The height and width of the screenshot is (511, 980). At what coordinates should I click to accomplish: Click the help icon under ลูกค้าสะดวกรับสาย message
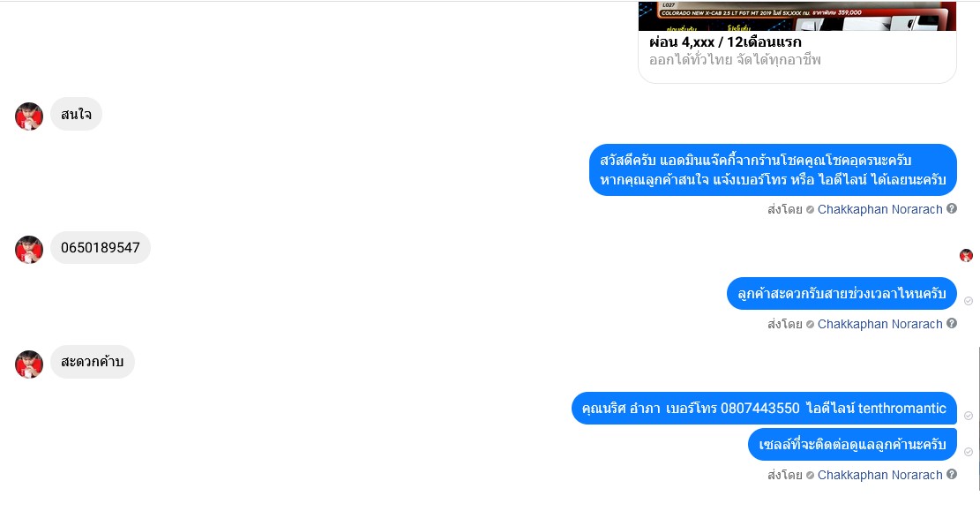coord(951,323)
